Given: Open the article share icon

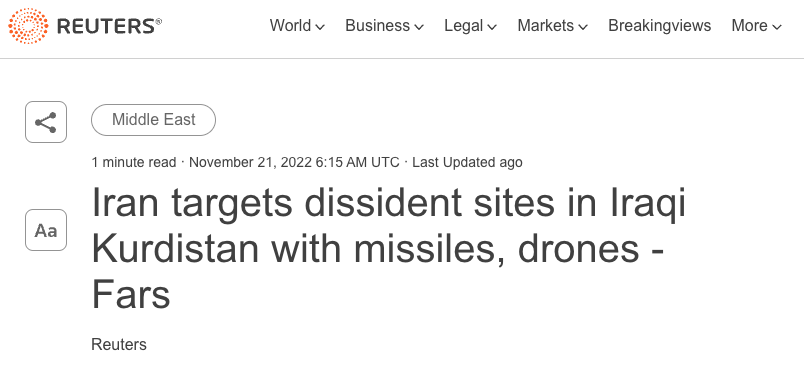Looking at the screenshot, I should [46, 122].
